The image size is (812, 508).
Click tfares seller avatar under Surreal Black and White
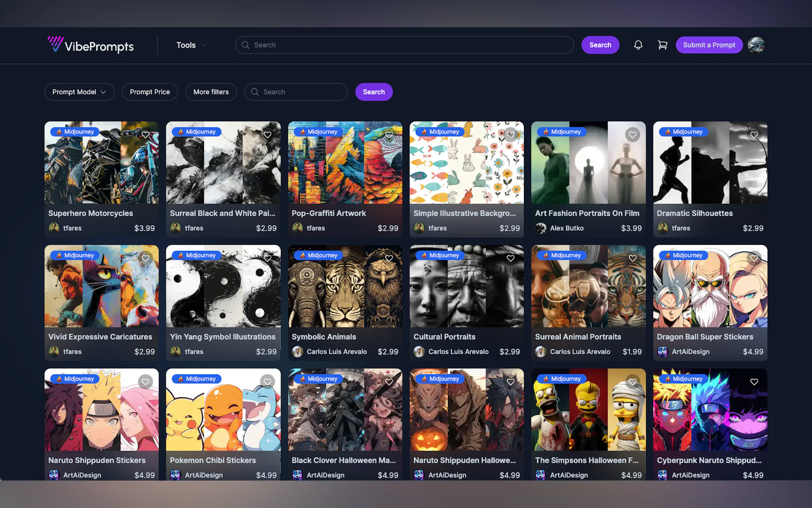[176, 228]
